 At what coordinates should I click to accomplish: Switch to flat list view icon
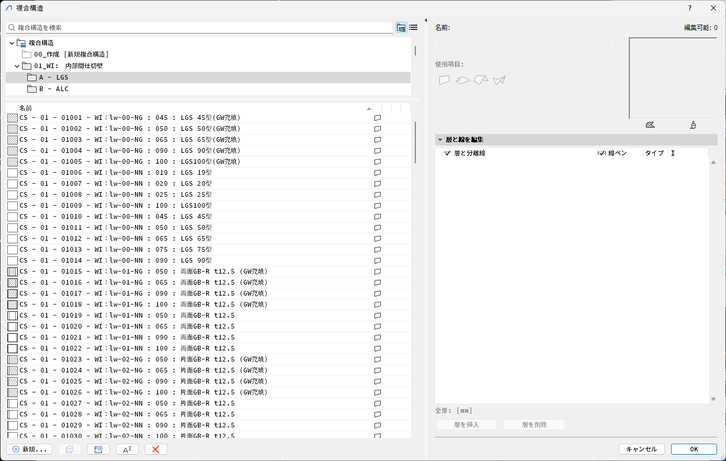pyautogui.click(x=413, y=28)
